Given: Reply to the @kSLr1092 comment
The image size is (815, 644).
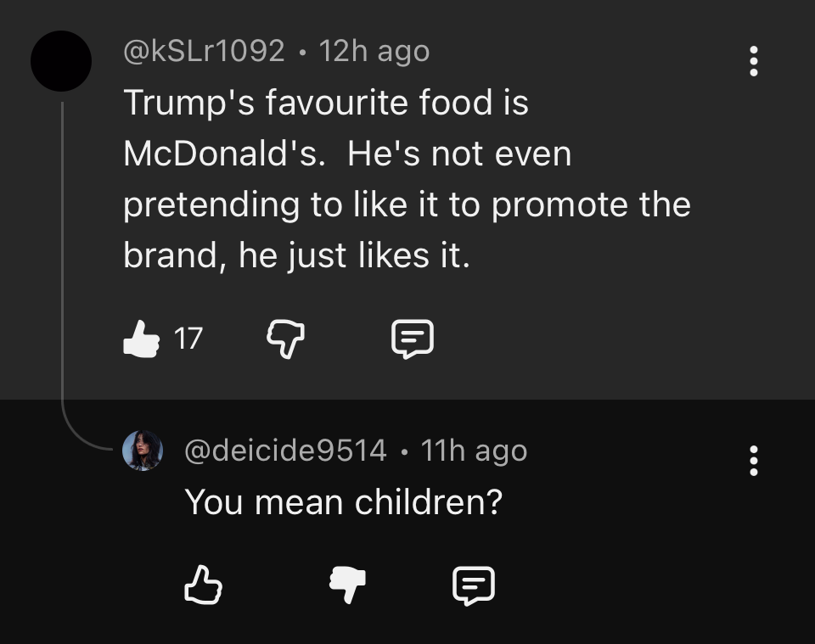Looking at the screenshot, I should (x=413, y=339).
